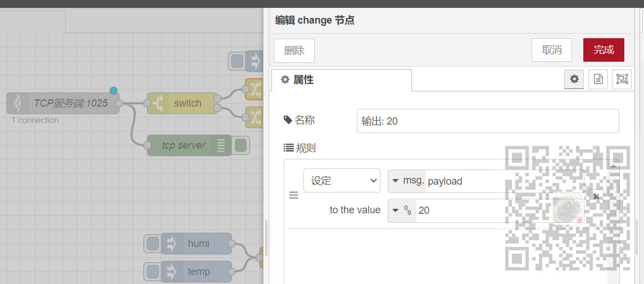Open node properties gear icon

point(574,80)
